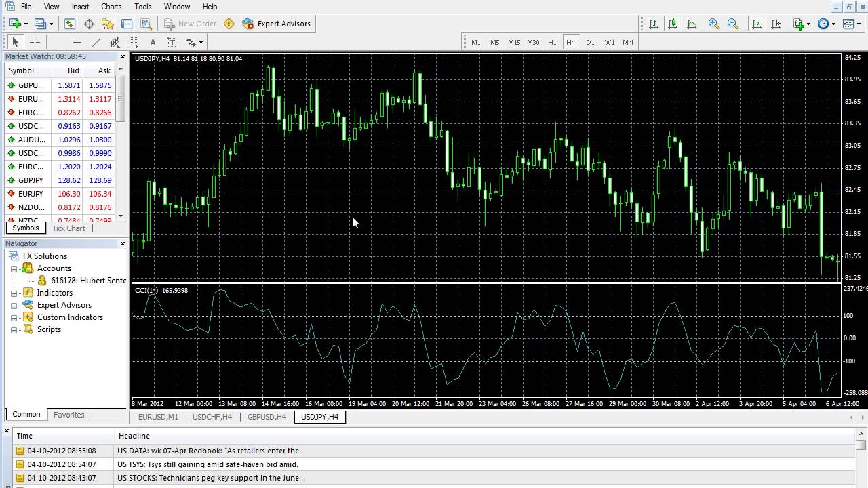
Task: Draw a horizontal line on chart
Action: 77,42
